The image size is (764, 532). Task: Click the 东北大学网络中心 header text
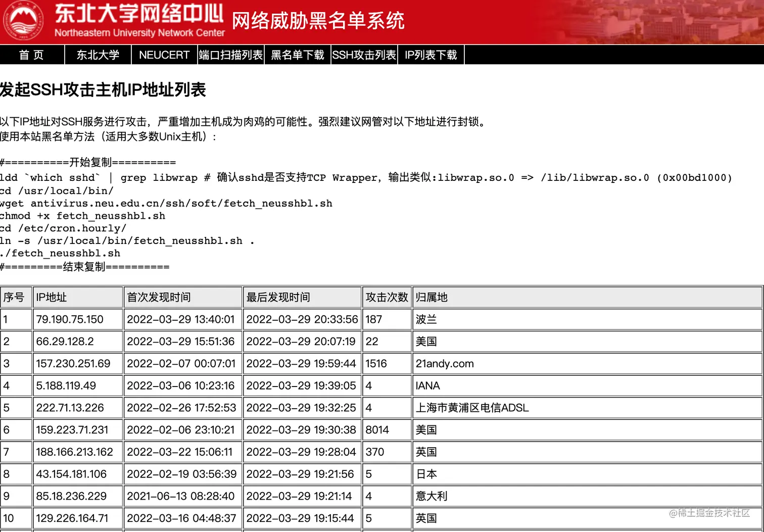pos(139,14)
